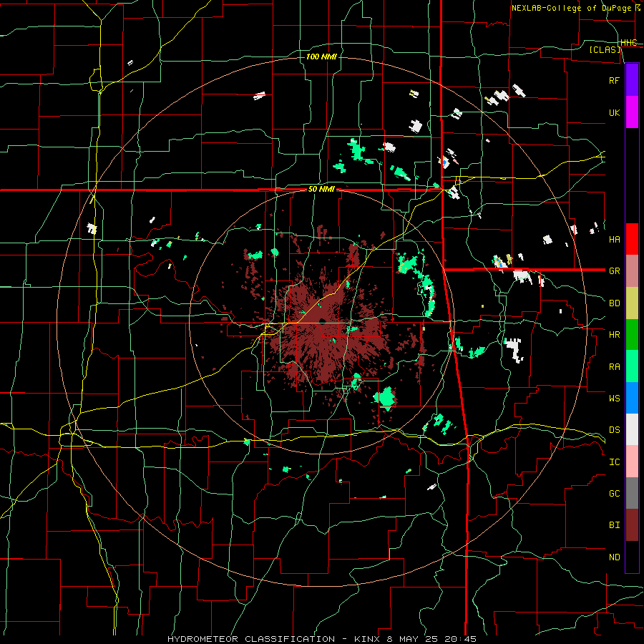
Task: Click the magenta UK legend color swatch
Action: 632,112
